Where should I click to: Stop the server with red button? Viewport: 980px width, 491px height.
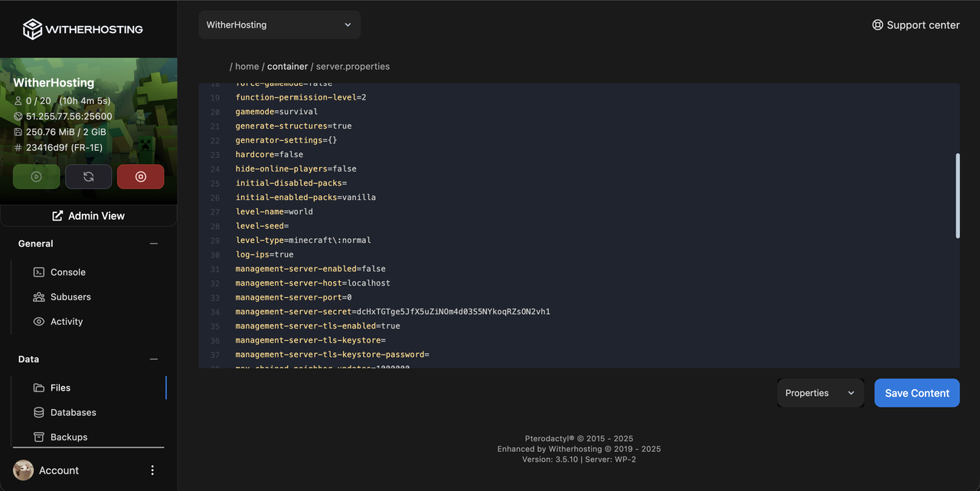(140, 176)
